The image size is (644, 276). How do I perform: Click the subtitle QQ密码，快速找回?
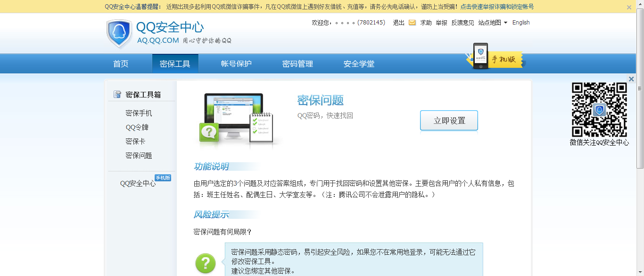pos(325,116)
